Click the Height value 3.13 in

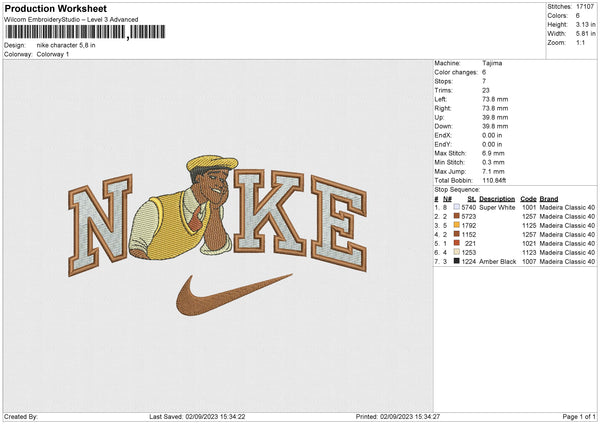click(585, 24)
